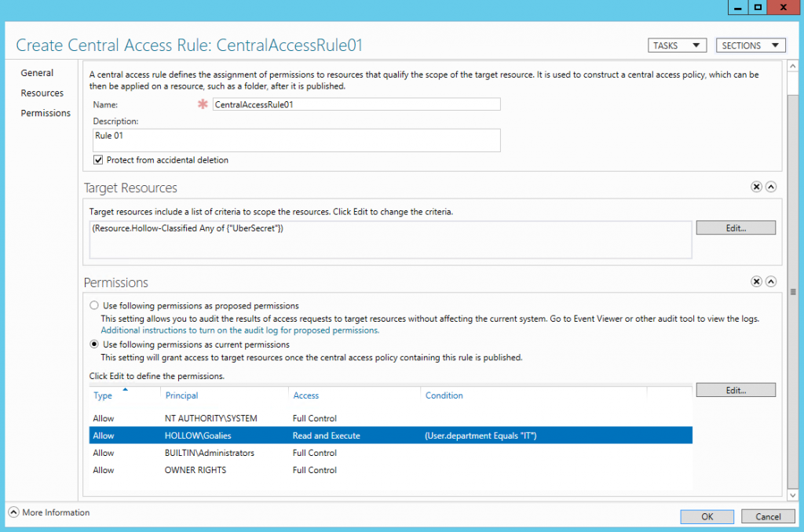Collapse Permissions using its chevron icon
The height and width of the screenshot is (532, 804).
pos(770,281)
